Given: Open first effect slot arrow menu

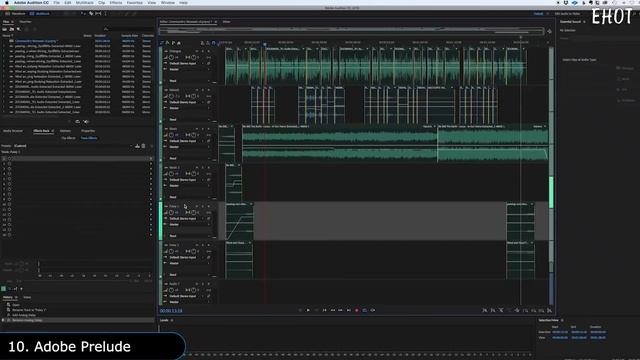Looking at the screenshot, I should [151, 158].
